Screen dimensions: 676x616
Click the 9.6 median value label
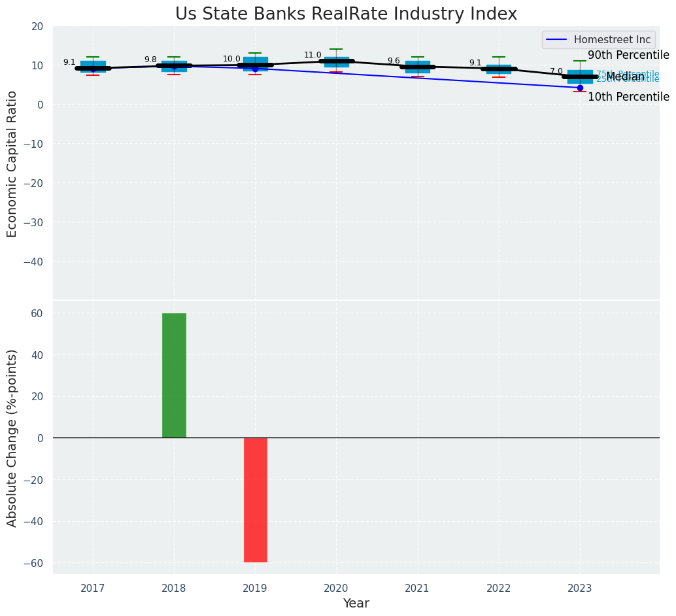tap(394, 61)
